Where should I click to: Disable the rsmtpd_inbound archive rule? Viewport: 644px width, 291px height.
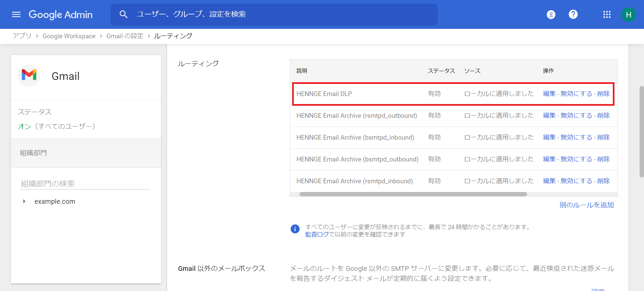coord(576,181)
